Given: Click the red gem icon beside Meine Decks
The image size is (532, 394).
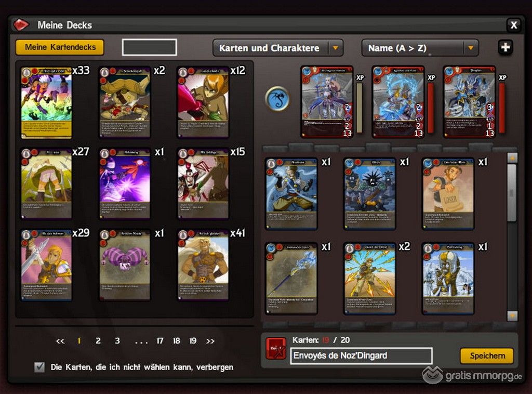Looking at the screenshot, I should coord(21,25).
